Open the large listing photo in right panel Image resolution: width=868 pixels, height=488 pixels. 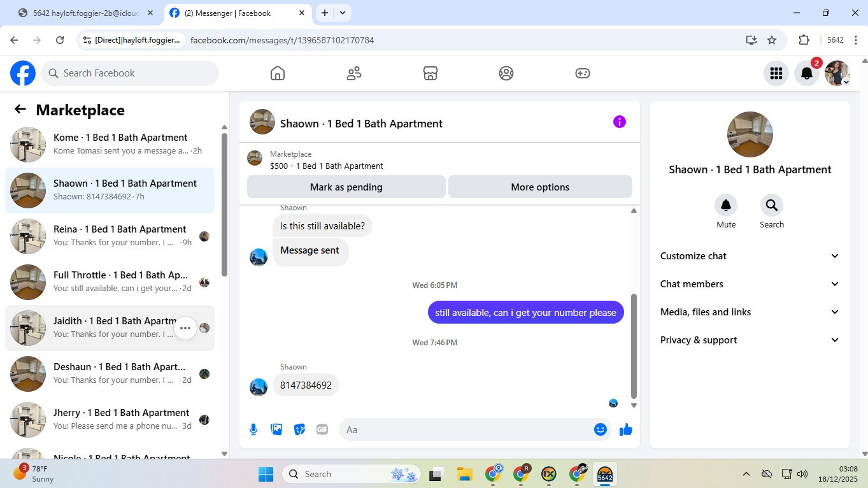pos(750,134)
